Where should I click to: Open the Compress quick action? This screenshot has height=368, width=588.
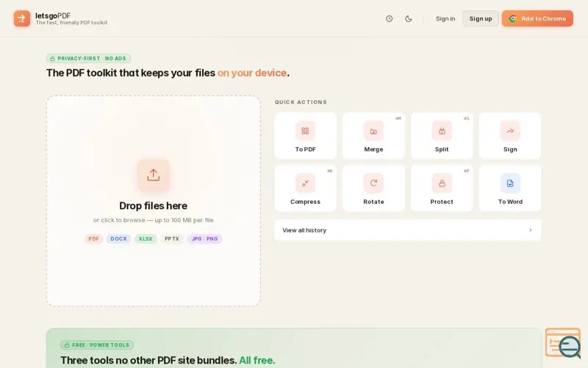[305, 188]
